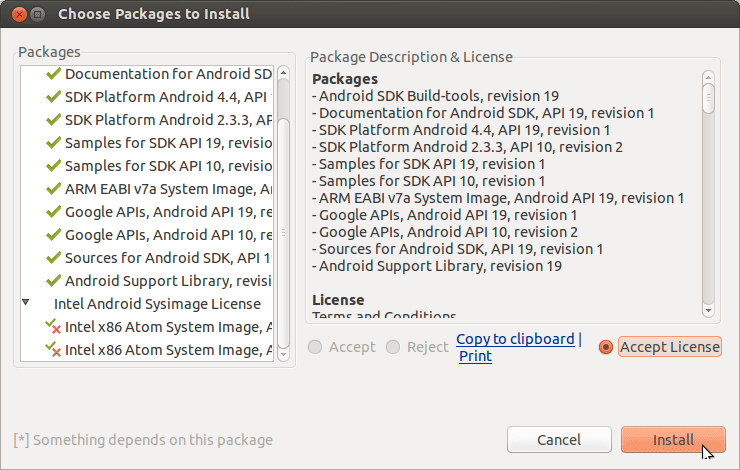Image resolution: width=740 pixels, height=470 pixels.
Task: Select Intel Android Sysimage License group
Action: (x=147, y=304)
